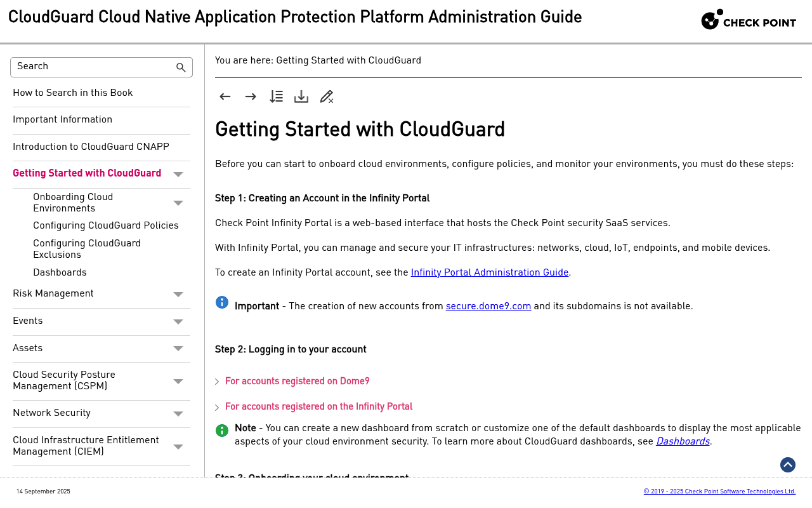The width and height of the screenshot is (812, 508).
Task: Open Network Security in sidebar
Action: coord(51,413)
